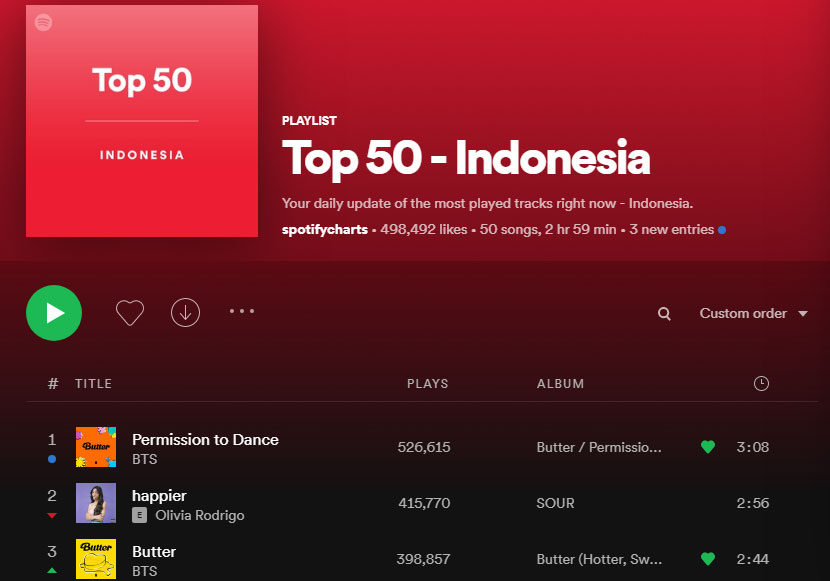
Task: Click rank number 2
Action: click(x=52, y=496)
